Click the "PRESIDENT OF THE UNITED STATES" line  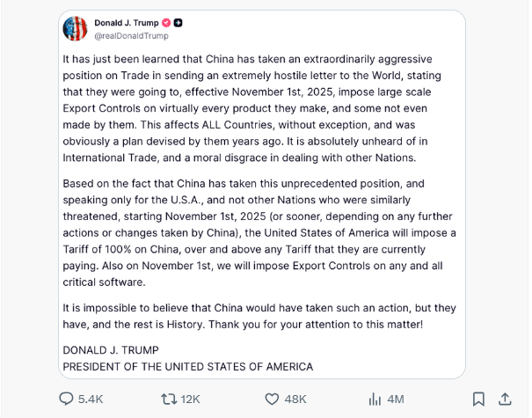pos(187,366)
